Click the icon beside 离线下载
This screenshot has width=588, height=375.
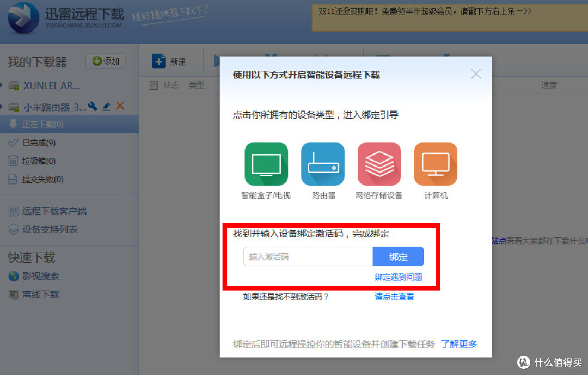click(14, 295)
